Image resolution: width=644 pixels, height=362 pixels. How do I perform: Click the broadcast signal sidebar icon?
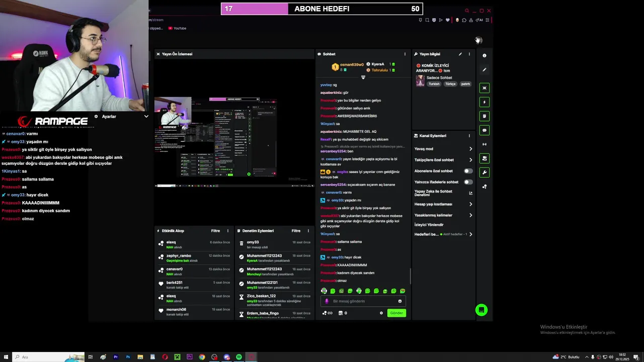pyautogui.click(x=485, y=144)
